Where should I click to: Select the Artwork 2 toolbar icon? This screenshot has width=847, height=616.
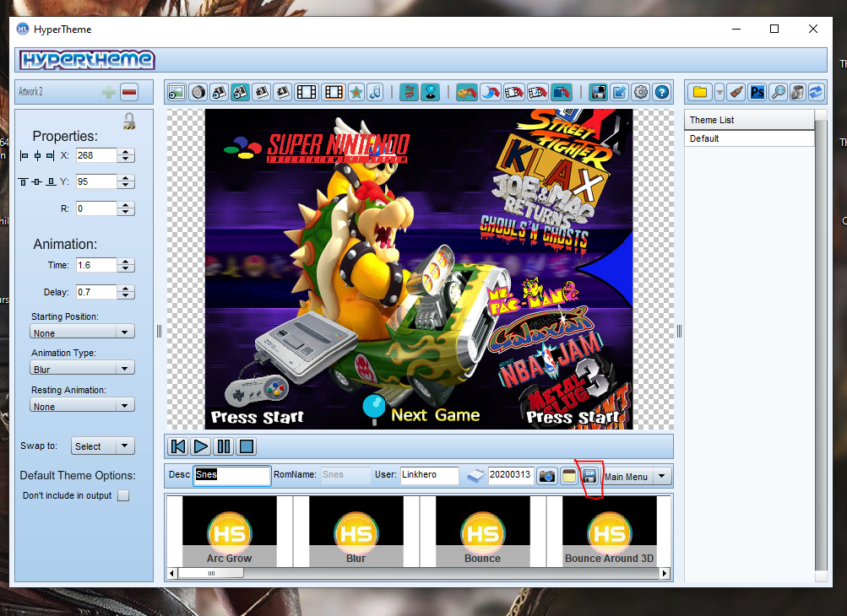[241, 92]
